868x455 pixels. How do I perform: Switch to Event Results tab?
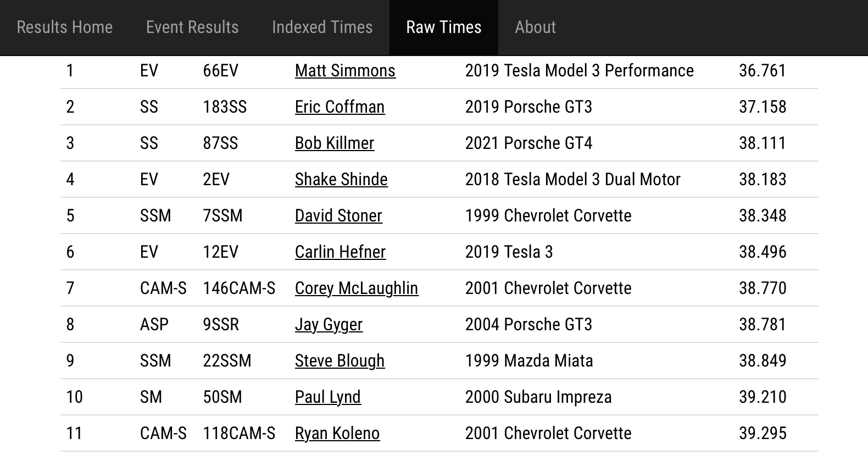coord(192,27)
